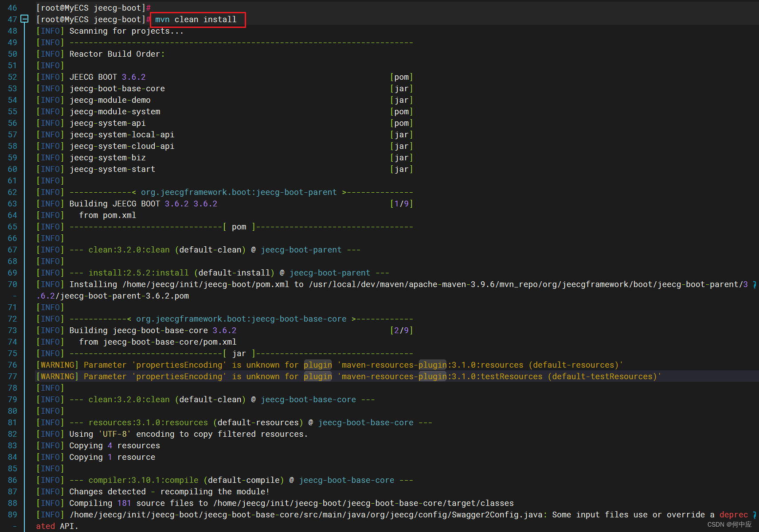Click "Using 'UTF-8' encoding" line
The width and height of the screenshot is (759, 532).
click(188, 434)
